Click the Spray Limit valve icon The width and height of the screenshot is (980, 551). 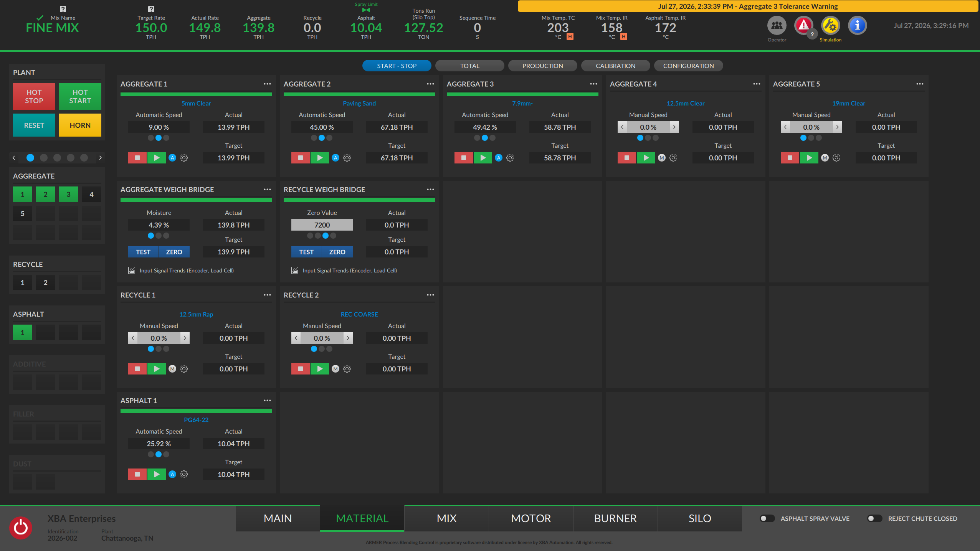[x=366, y=10]
